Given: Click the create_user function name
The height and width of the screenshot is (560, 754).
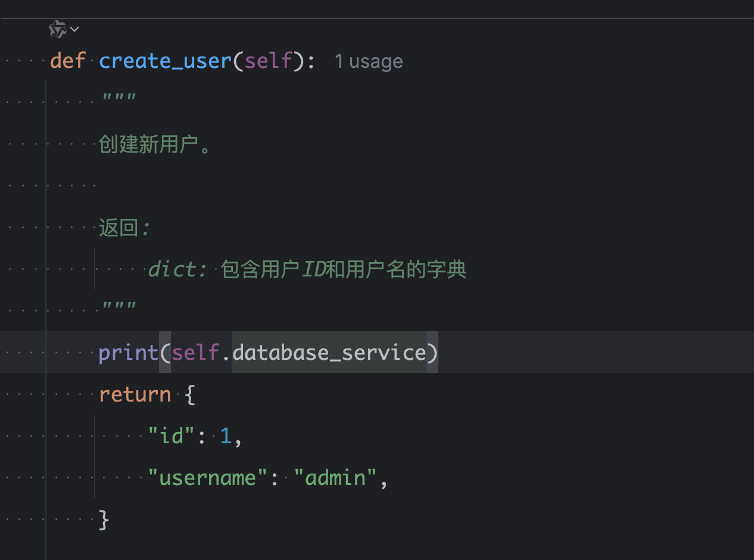Looking at the screenshot, I should pos(164,60).
